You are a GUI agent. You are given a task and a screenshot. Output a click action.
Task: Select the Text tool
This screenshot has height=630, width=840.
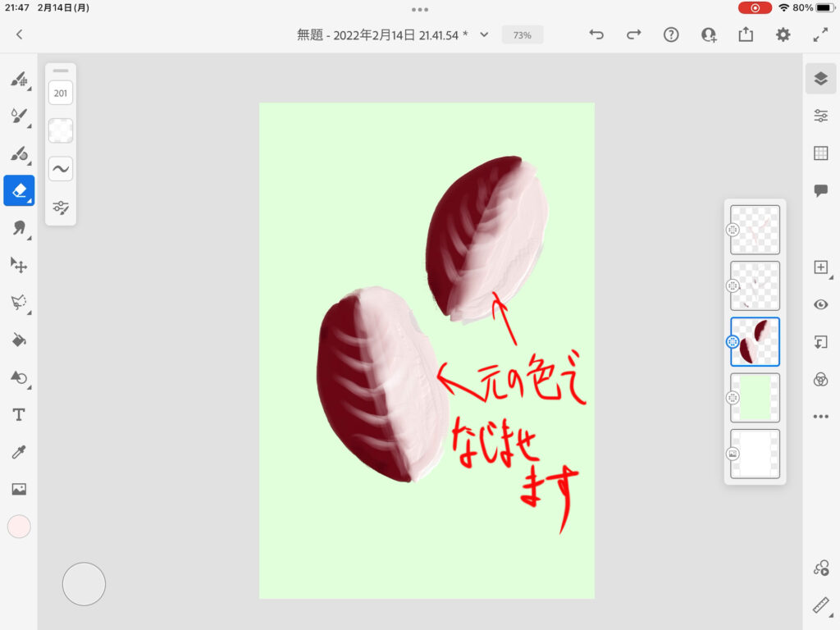[19, 415]
